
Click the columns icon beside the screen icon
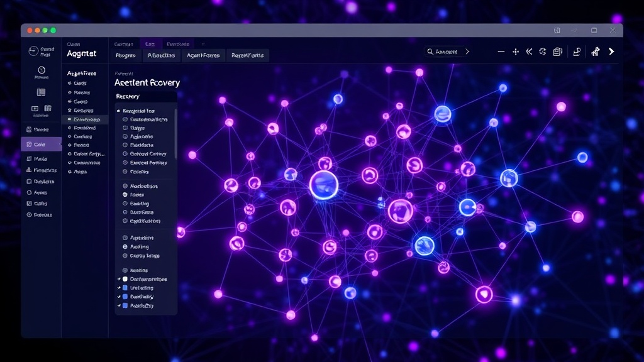[x=48, y=108]
